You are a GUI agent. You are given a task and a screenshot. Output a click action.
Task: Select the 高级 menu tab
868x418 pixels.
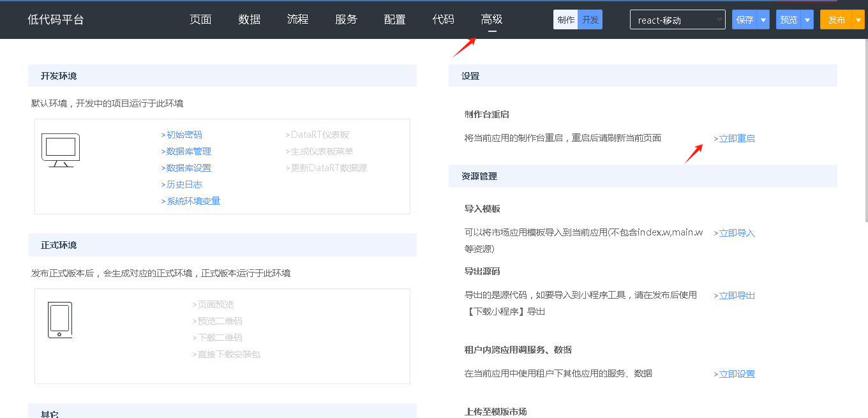pos(492,19)
